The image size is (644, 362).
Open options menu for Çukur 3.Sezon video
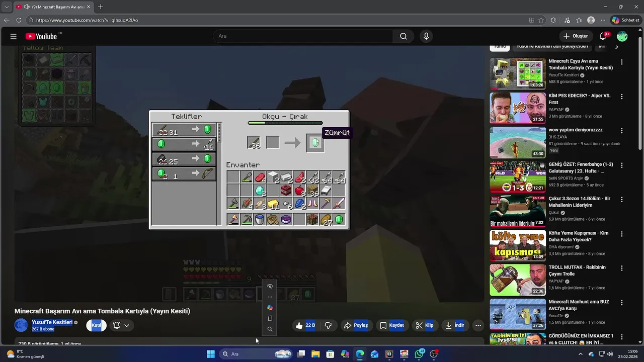pos(622,200)
